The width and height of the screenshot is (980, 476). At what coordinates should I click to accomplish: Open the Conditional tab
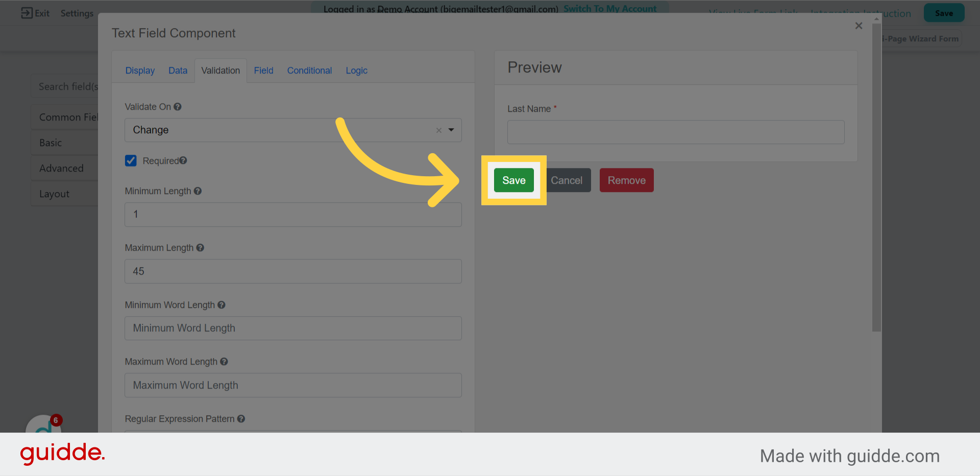pos(309,70)
